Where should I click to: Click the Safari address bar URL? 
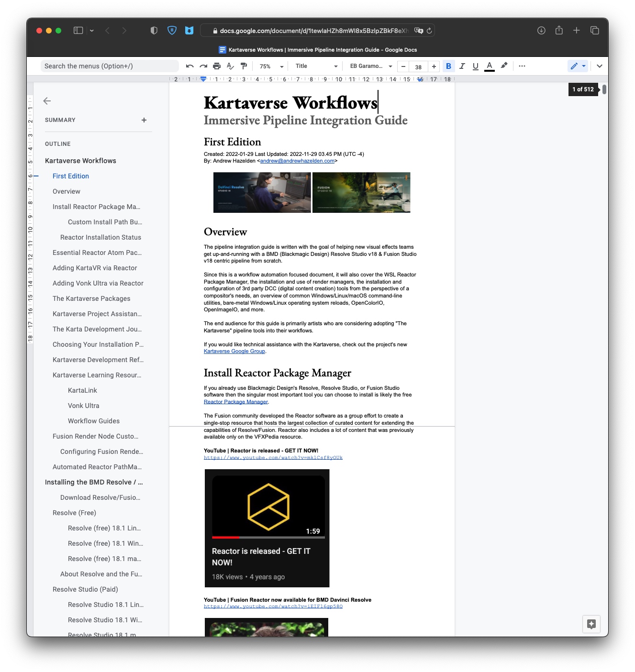[314, 31]
